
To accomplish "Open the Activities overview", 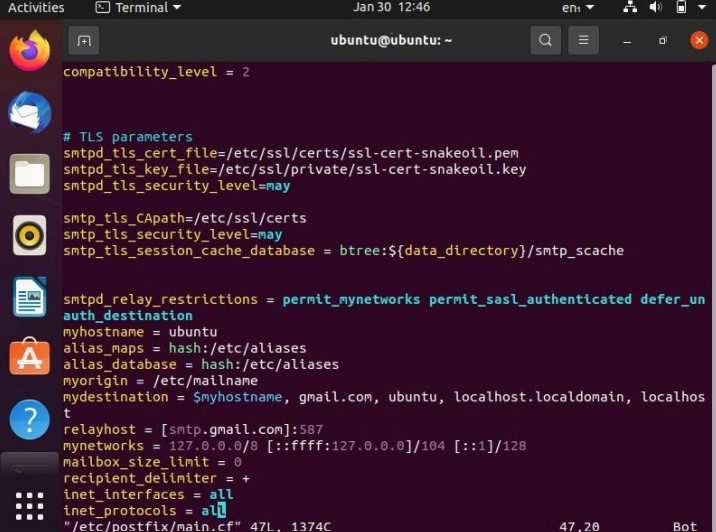I will click(x=36, y=7).
